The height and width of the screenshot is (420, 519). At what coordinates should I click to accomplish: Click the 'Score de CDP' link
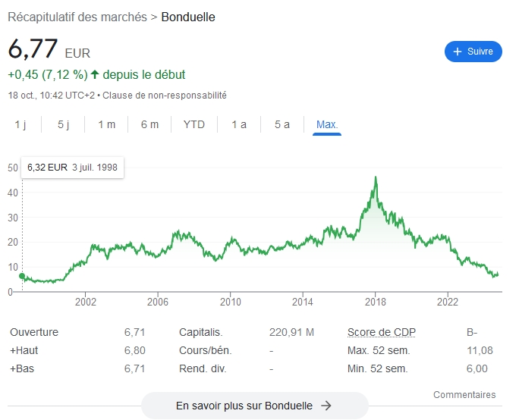coord(382,332)
